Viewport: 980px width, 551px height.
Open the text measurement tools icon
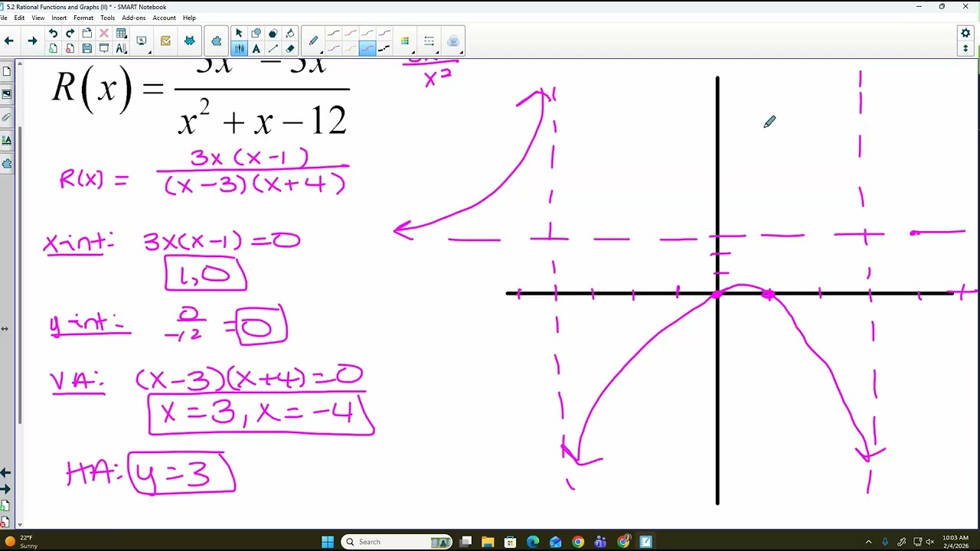pos(121,48)
